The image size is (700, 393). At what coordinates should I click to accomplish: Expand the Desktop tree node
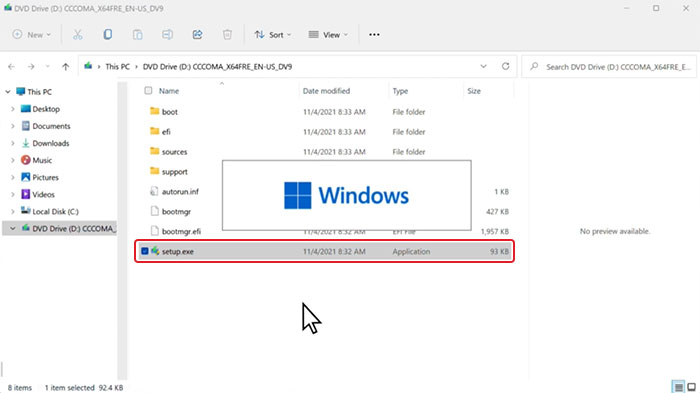pos(13,109)
